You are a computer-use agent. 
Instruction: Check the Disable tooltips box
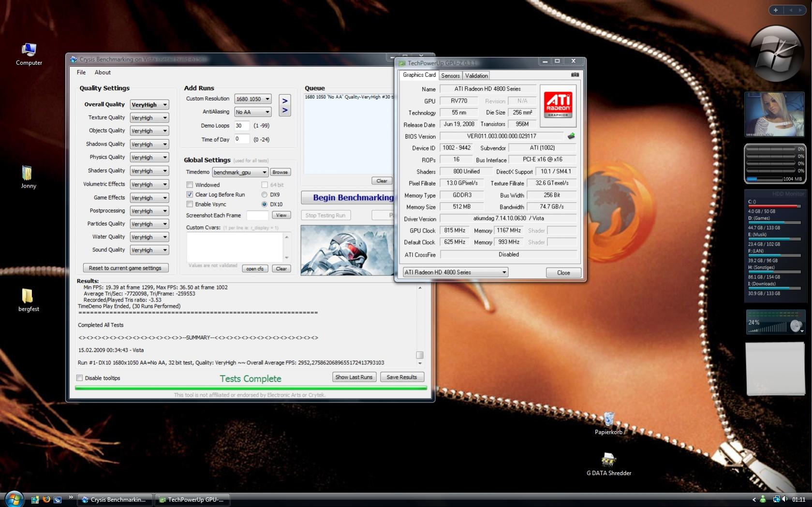tap(80, 378)
